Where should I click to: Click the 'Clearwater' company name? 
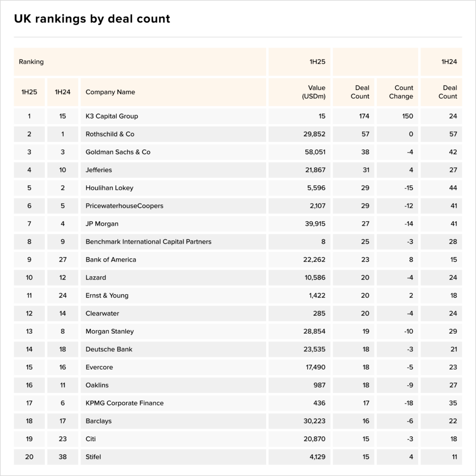(102, 313)
